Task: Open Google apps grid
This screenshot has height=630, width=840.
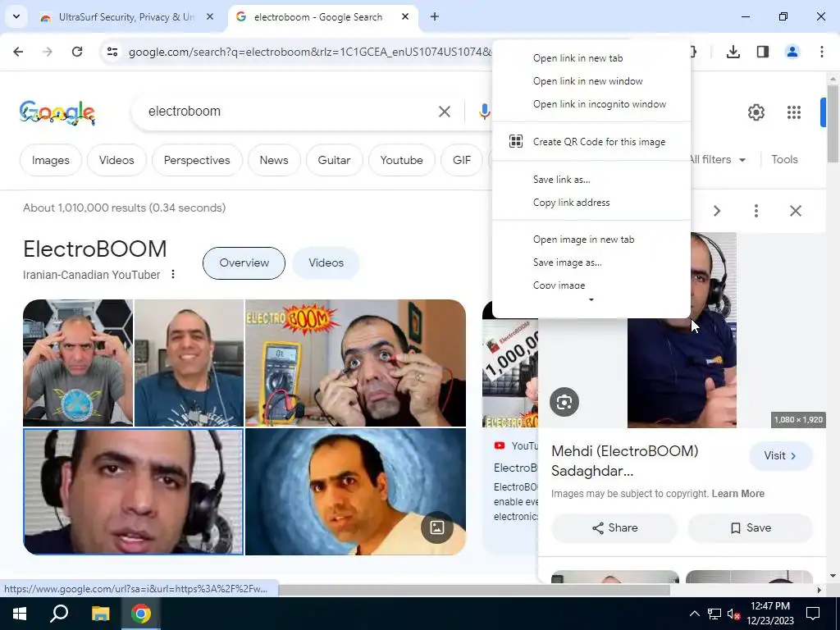Action: [794, 112]
